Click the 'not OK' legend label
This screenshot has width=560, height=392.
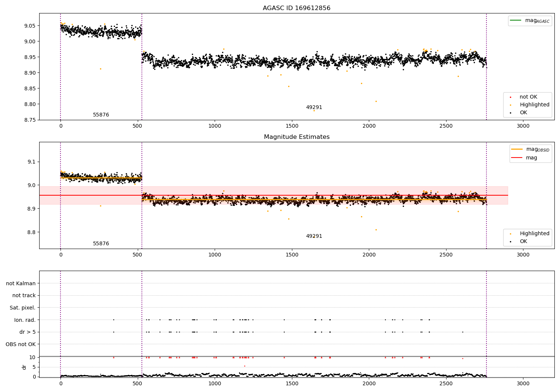[x=528, y=97]
